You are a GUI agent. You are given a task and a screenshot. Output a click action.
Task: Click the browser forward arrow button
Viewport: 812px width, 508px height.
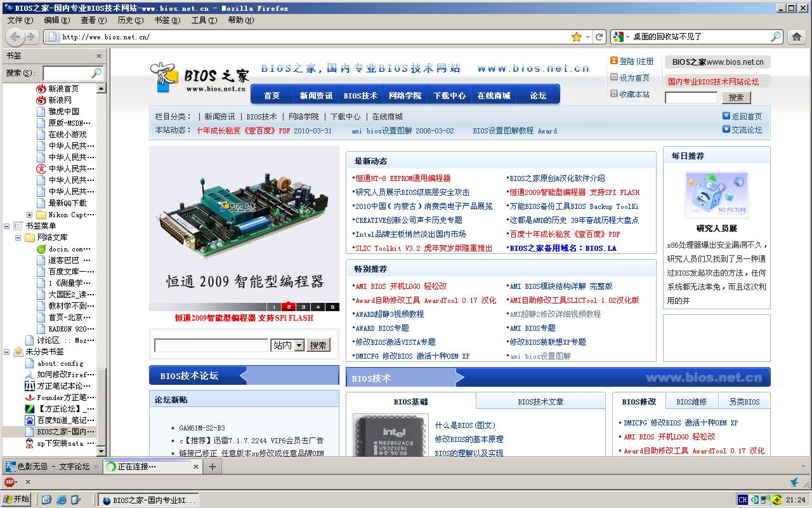[x=31, y=37]
